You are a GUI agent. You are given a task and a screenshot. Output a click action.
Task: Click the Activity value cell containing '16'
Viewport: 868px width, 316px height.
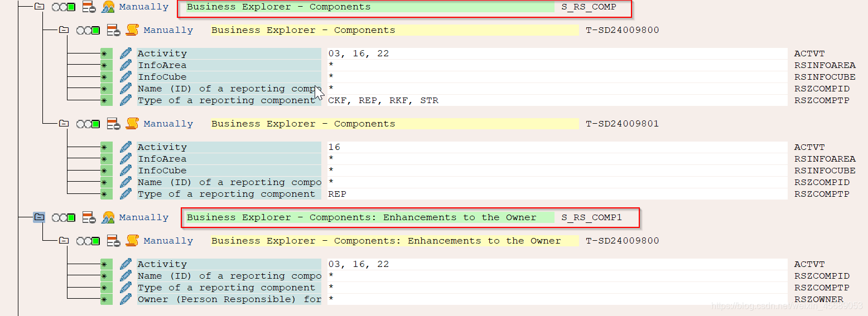556,147
